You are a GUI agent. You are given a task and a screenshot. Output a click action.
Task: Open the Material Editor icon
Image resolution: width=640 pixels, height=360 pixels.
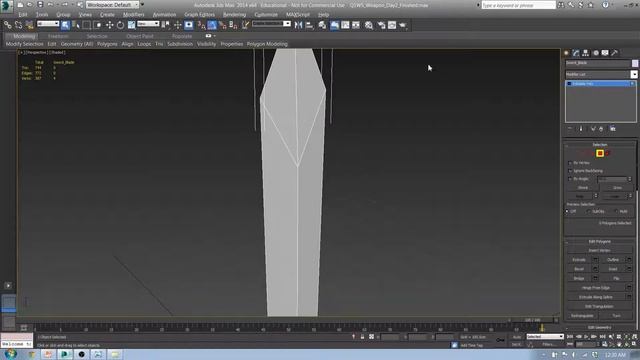[x=369, y=25]
